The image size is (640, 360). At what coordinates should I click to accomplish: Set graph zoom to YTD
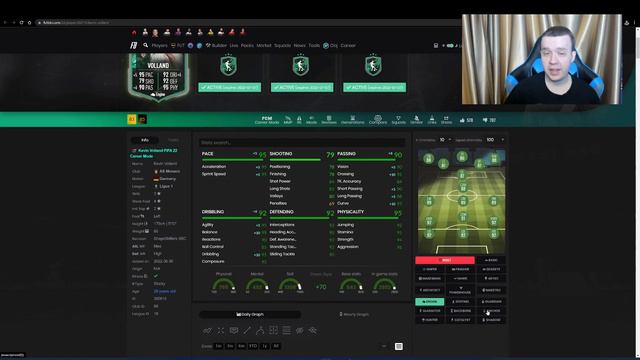253,346
